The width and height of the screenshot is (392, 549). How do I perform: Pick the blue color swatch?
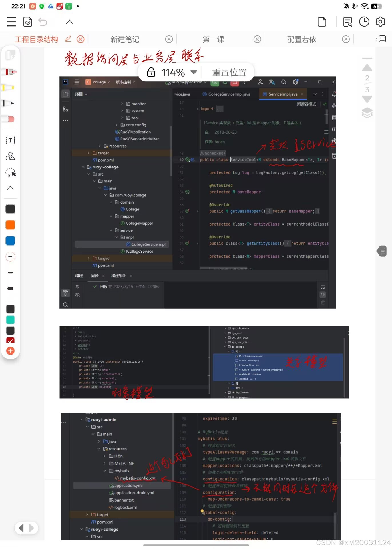pos(10,241)
